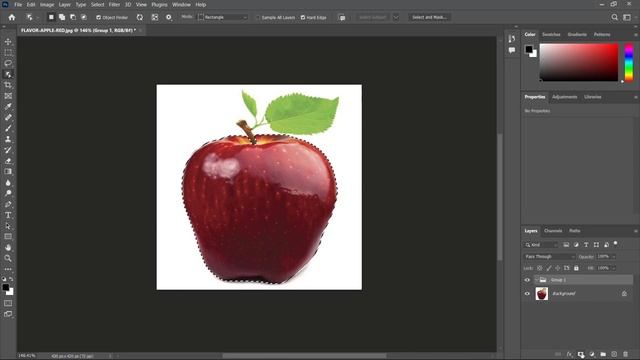Select the Gradient tool
The image size is (640, 360).
point(8,171)
